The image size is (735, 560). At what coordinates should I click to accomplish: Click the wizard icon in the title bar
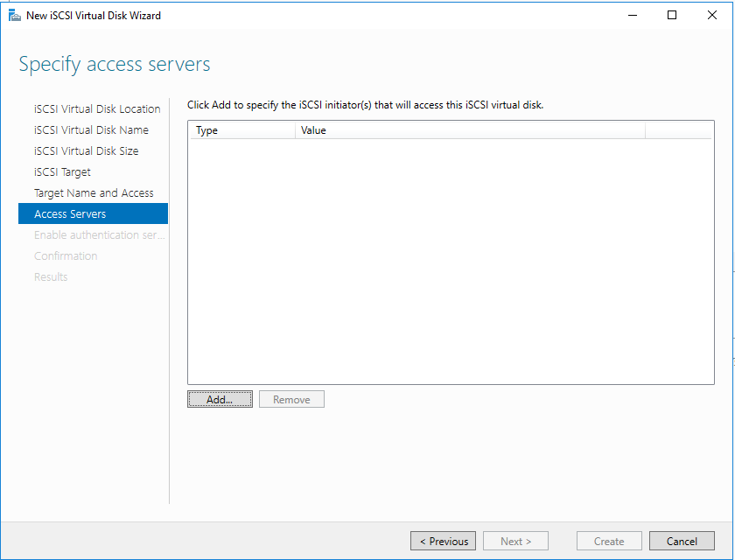pyautogui.click(x=15, y=15)
